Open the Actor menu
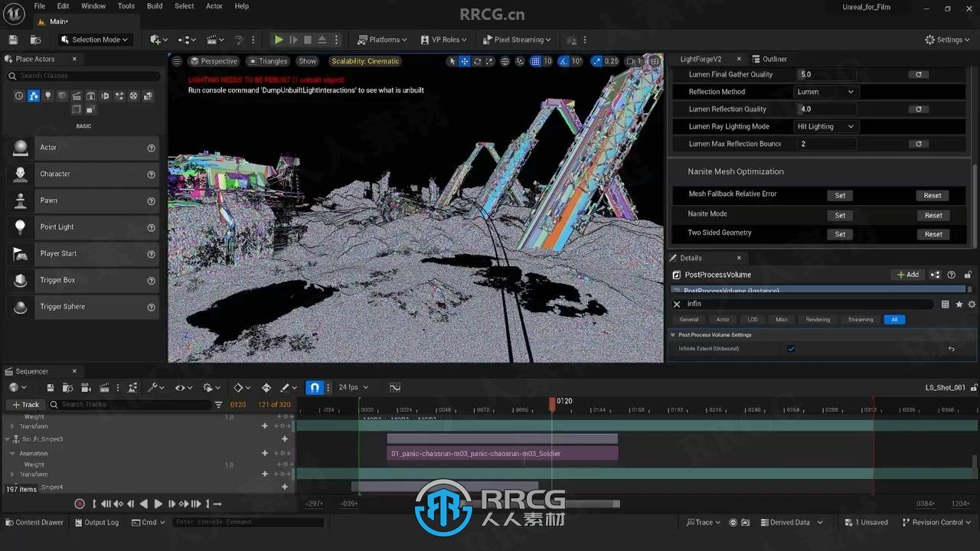Viewport: 980px width, 551px height. pyautogui.click(x=214, y=6)
